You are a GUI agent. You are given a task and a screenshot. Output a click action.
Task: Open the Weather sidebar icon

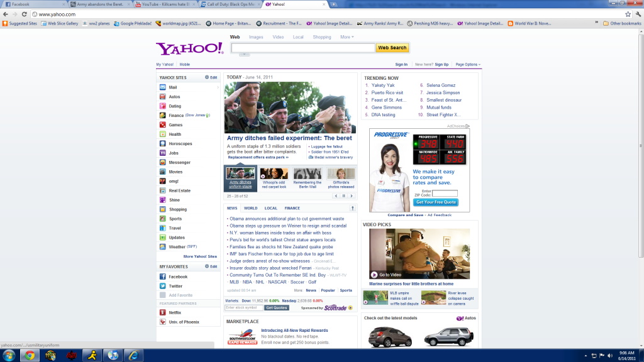[x=163, y=246]
